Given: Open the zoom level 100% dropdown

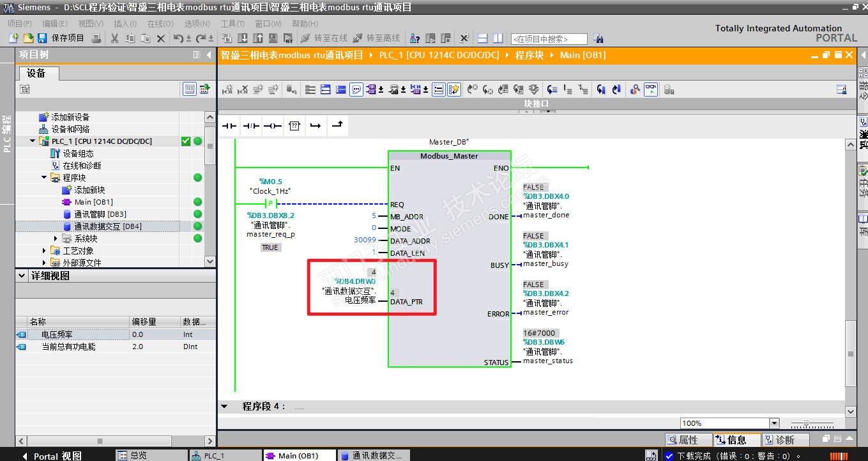Looking at the screenshot, I should click(774, 423).
